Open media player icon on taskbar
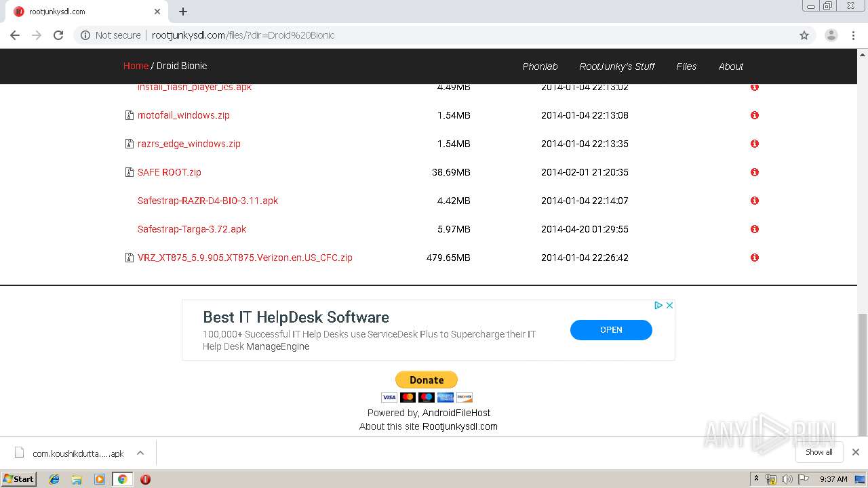868x488 pixels. pyautogui.click(x=100, y=479)
